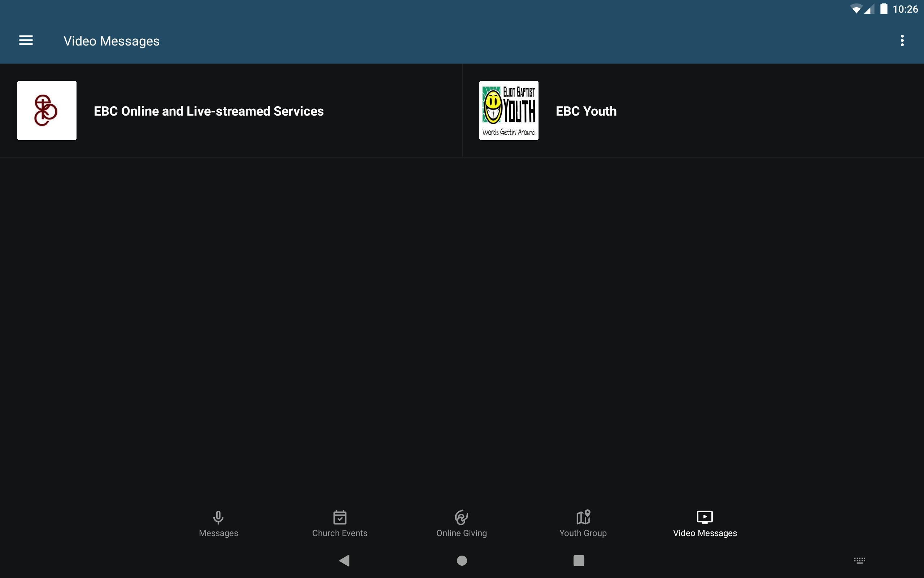Screen dimensions: 924x578
Task: Switch to the Church Events tab label
Action: click(x=340, y=533)
